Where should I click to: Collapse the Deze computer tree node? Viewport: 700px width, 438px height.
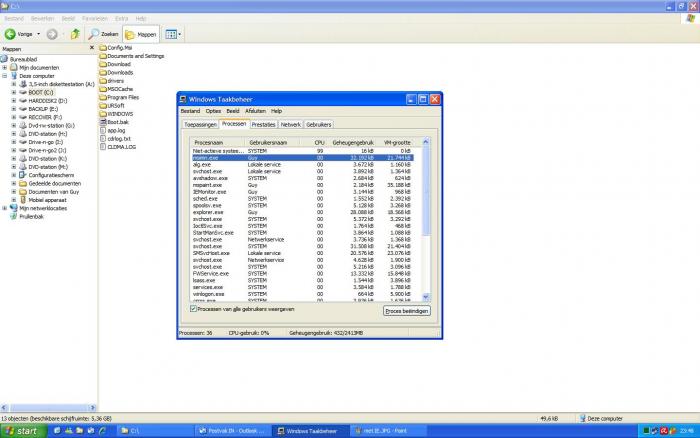[4, 75]
